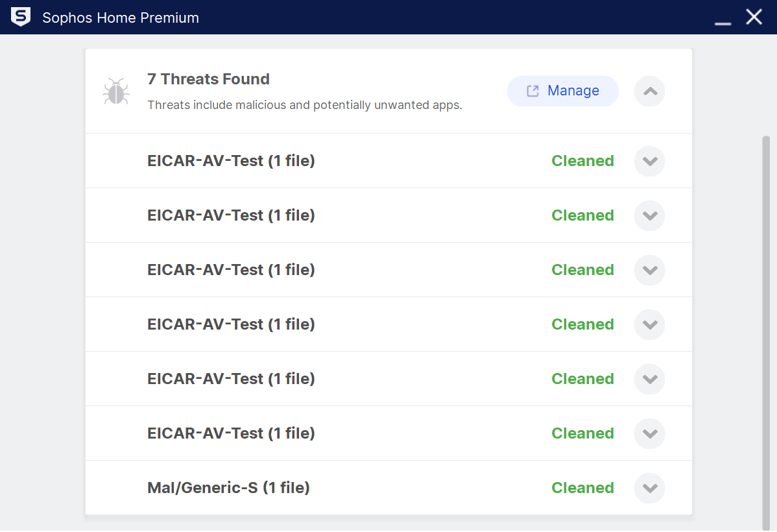This screenshot has height=532, width=777.
Task: Open the Manage threats page
Action: click(563, 91)
